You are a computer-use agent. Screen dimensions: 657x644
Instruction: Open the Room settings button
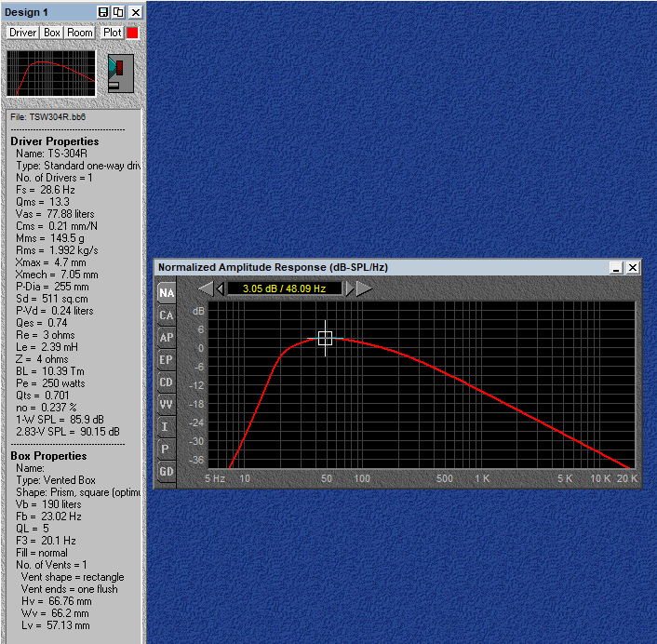[x=80, y=33]
